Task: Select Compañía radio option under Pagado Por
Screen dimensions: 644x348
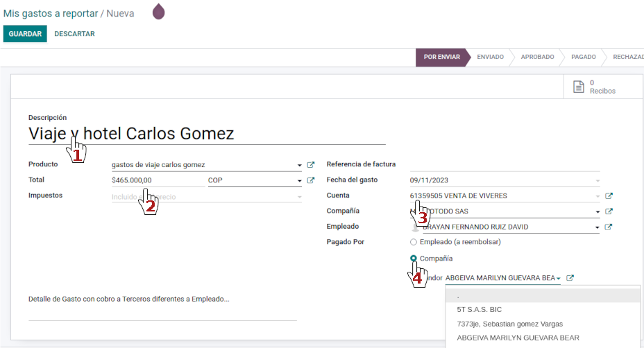Action: click(414, 258)
